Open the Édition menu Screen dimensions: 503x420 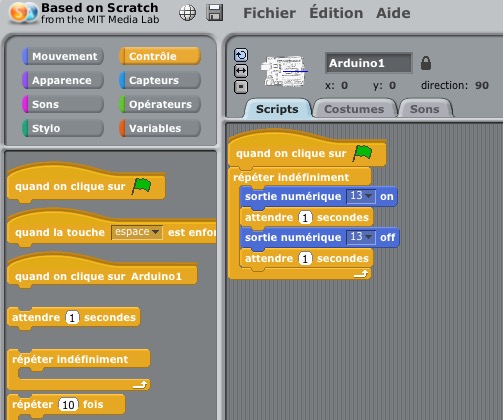[336, 13]
